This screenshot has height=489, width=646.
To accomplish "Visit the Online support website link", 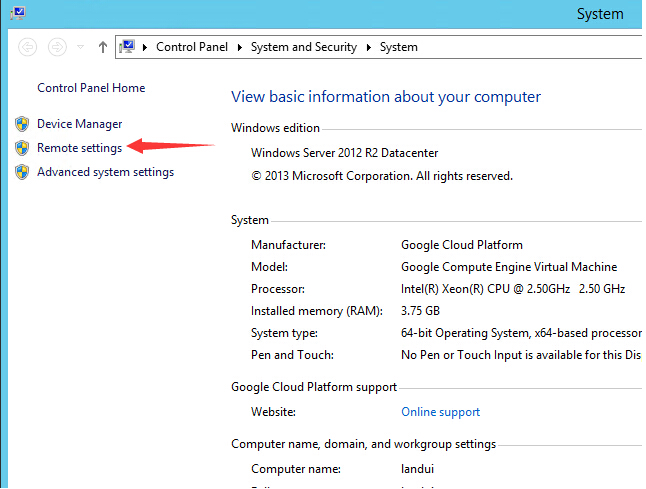I will tap(440, 412).
